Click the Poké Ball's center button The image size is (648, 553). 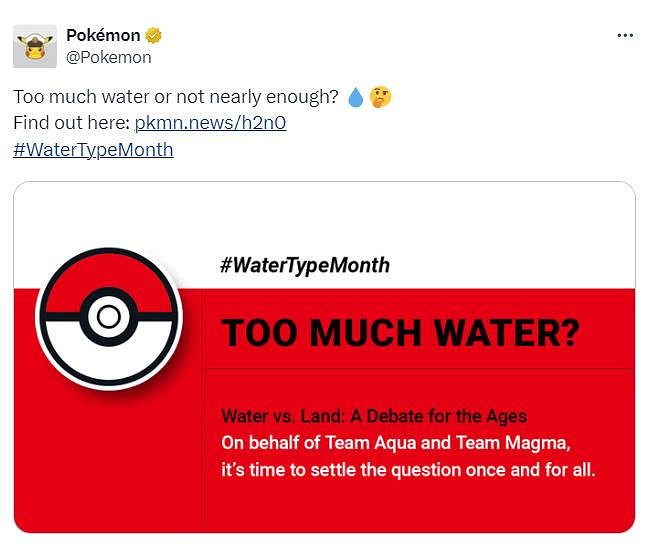(x=108, y=318)
